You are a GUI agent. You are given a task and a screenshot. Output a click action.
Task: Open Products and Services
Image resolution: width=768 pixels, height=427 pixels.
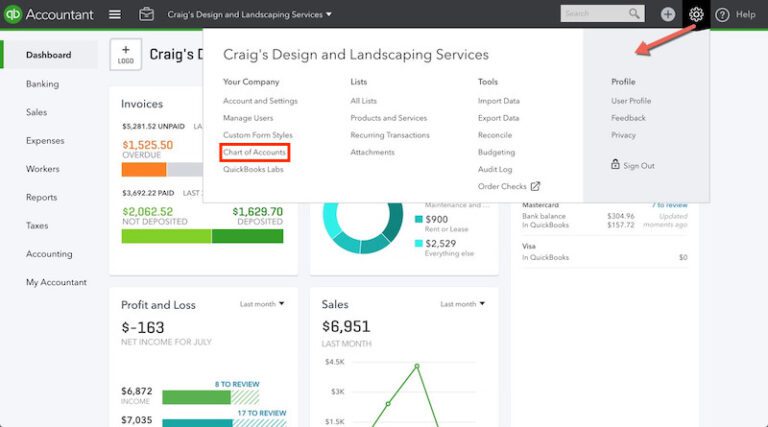[388, 118]
